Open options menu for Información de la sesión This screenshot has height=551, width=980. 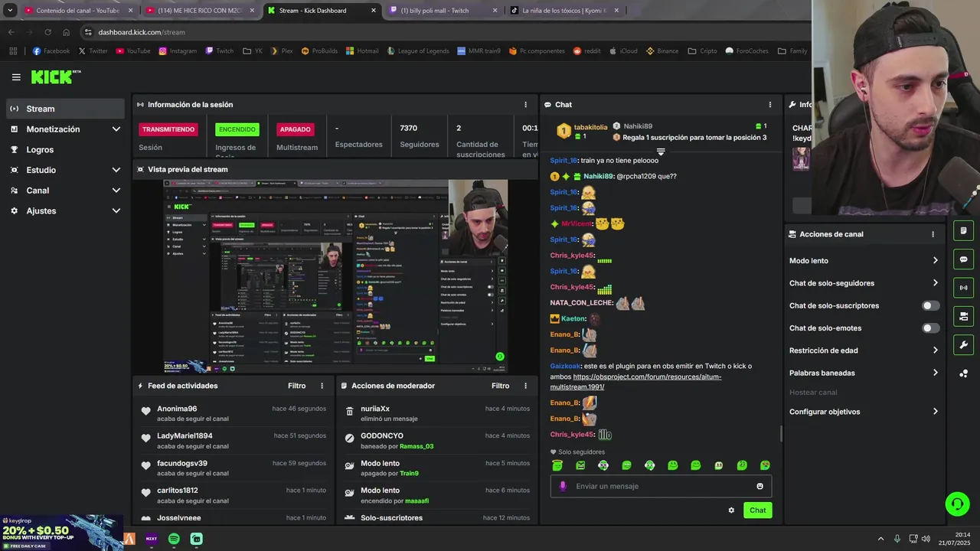pos(525,104)
